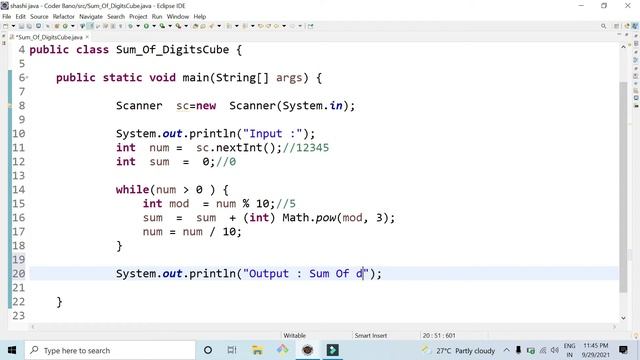Click the Pin Editor icon at toolbar end

(311, 26)
